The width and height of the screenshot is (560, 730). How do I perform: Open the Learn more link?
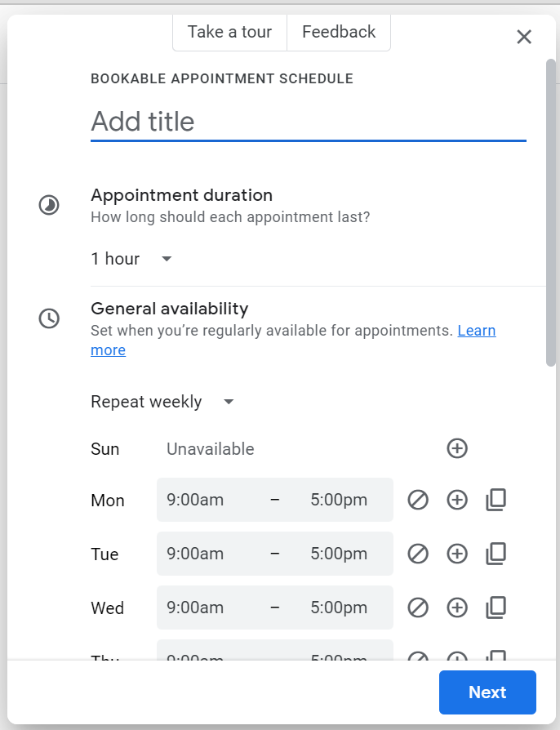(x=477, y=330)
